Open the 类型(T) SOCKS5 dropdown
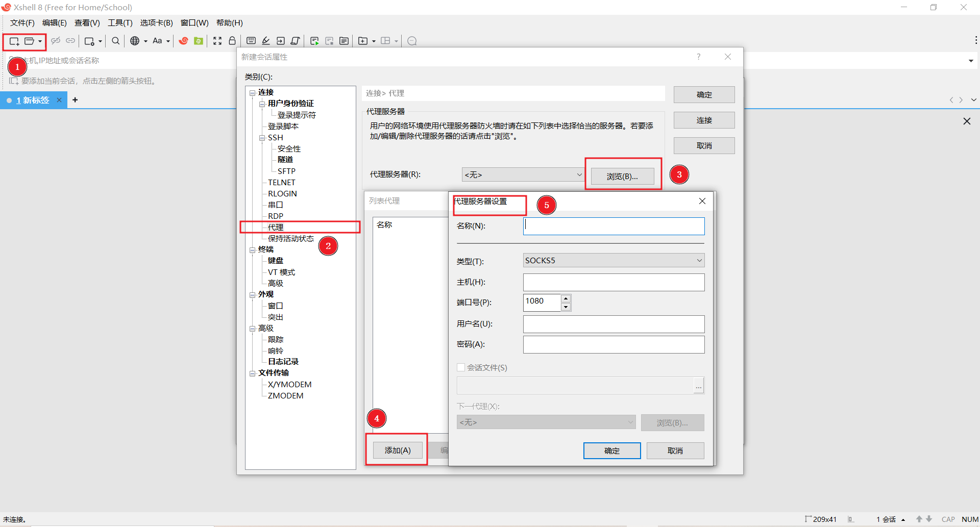 (614, 260)
